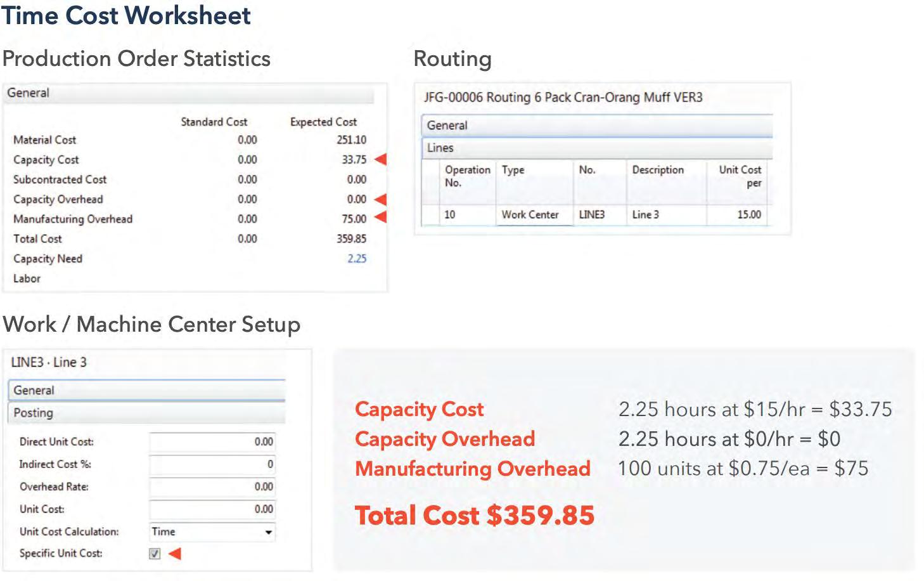Viewport: 924px width, 581px height.
Task: Open the Capacity Need value 2.25 link
Action: [357, 258]
